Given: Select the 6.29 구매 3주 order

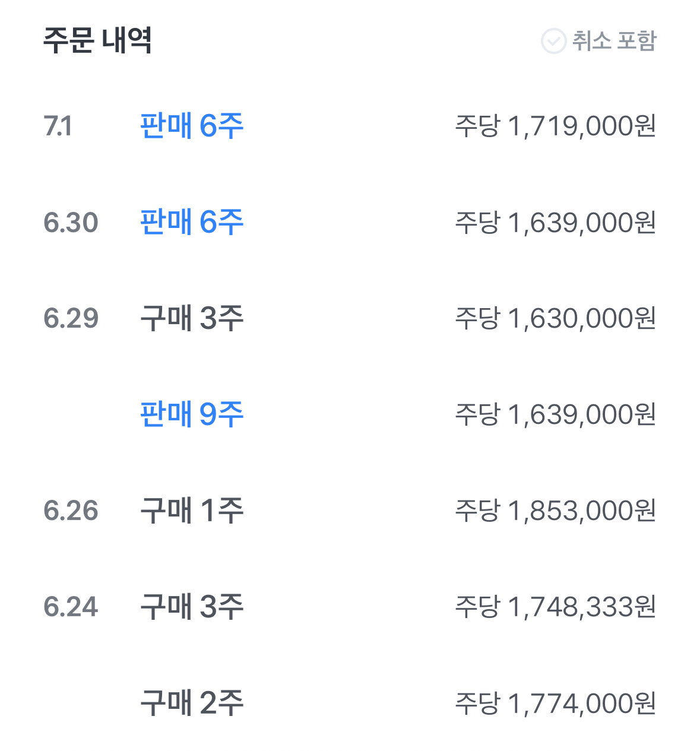Looking at the screenshot, I should pyautogui.click(x=350, y=318).
